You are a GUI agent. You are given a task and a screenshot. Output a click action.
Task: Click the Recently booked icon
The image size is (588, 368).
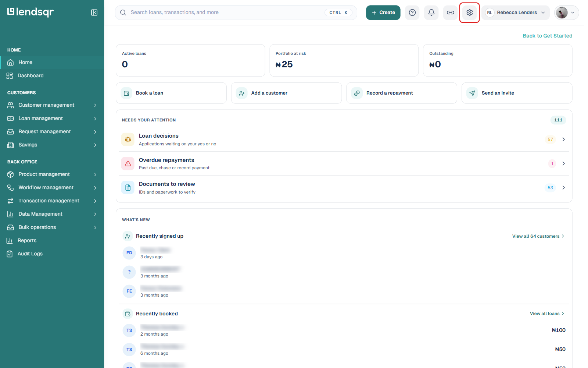click(128, 314)
